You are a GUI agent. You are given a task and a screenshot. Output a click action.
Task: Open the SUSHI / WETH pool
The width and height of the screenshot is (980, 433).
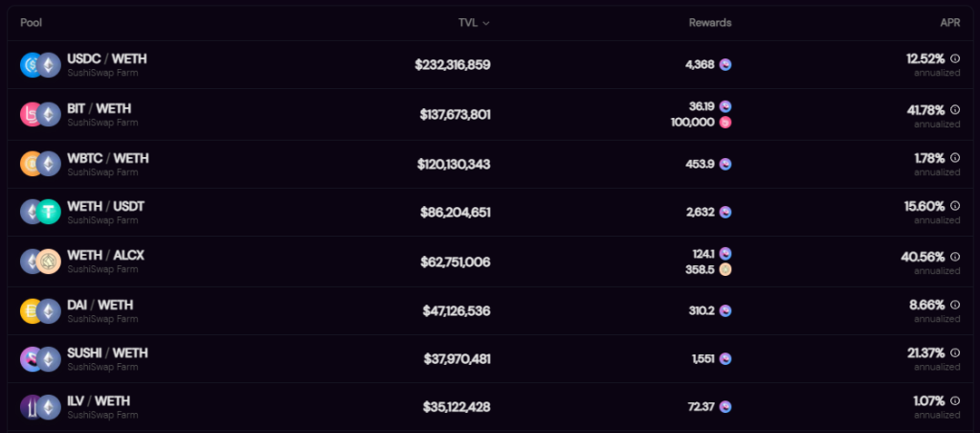tap(490, 358)
